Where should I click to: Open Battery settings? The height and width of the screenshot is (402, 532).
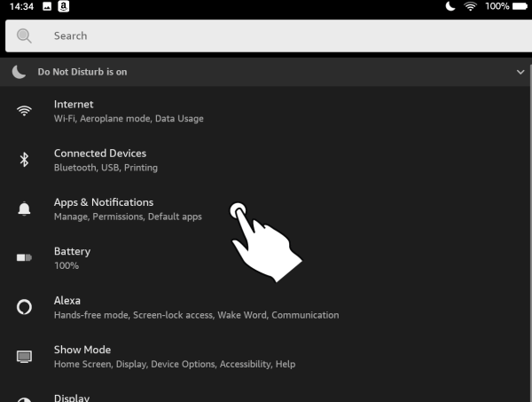point(264,258)
